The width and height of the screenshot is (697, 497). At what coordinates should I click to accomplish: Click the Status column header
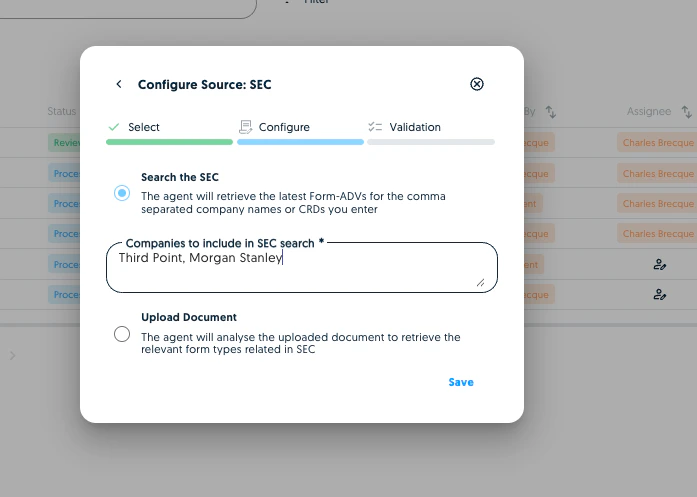point(62,111)
